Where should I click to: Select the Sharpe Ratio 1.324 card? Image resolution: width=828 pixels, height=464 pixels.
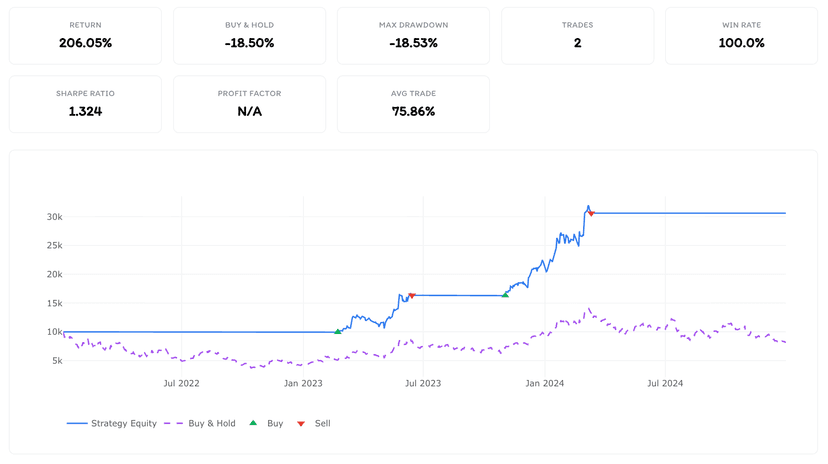pyautogui.click(x=86, y=104)
